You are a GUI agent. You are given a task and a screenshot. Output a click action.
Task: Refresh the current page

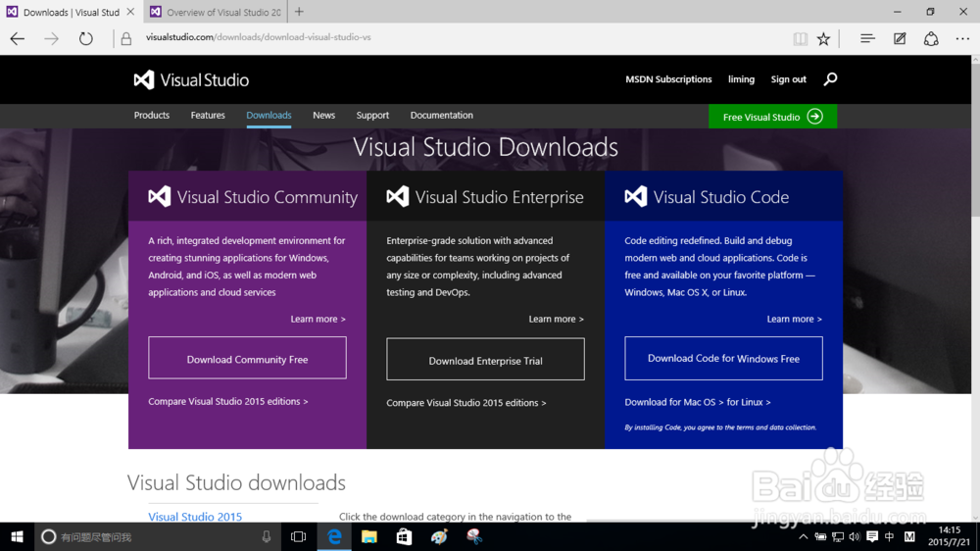click(x=85, y=39)
